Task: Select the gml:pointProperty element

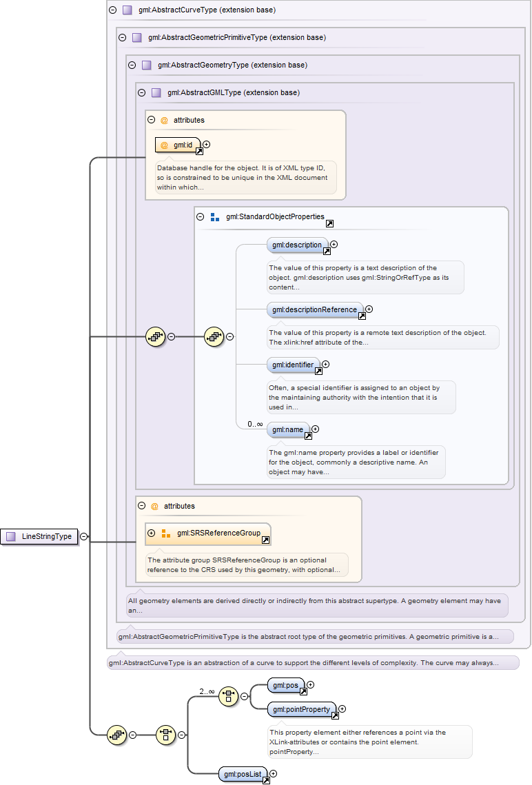Action: (300, 709)
